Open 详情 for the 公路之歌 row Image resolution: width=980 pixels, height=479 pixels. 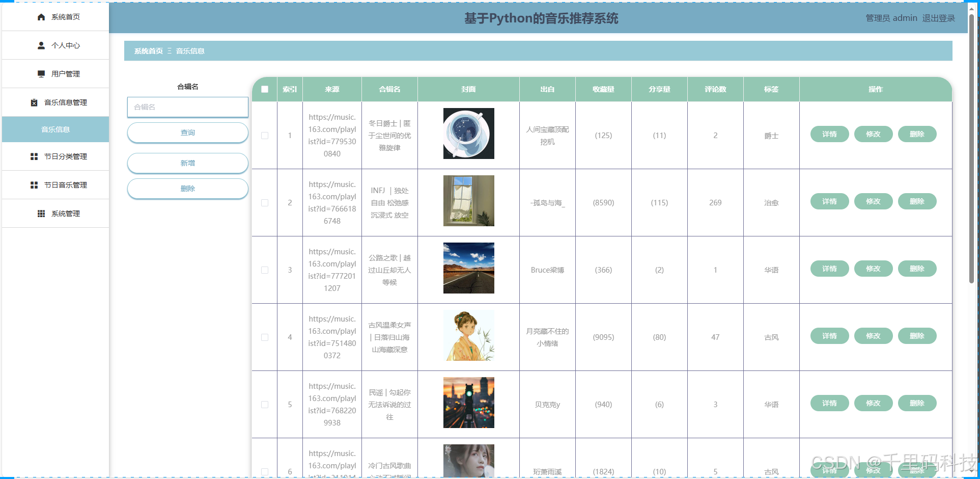[x=830, y=269]
